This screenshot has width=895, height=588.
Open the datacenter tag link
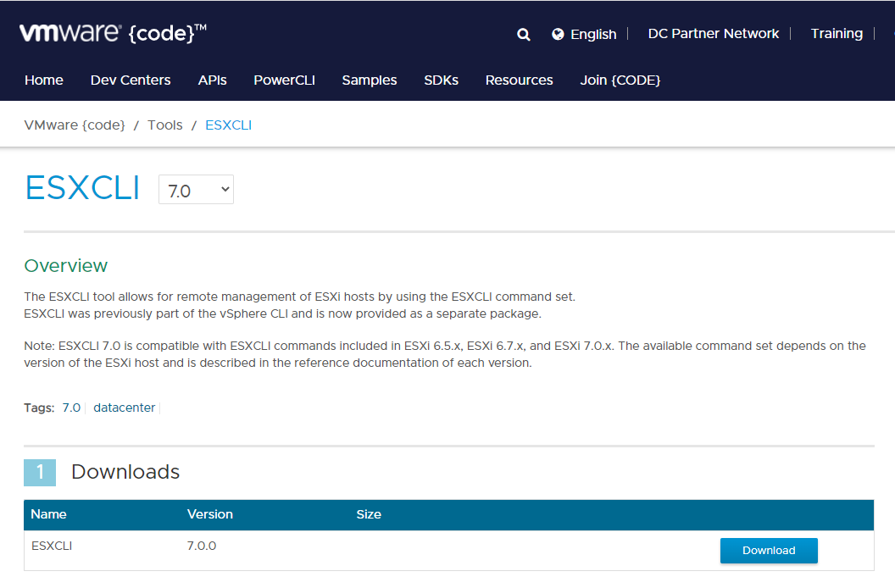[x=125, y=408]
